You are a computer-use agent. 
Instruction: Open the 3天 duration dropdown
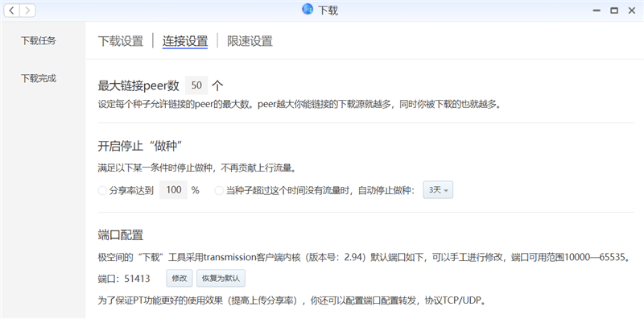[438, 190]
